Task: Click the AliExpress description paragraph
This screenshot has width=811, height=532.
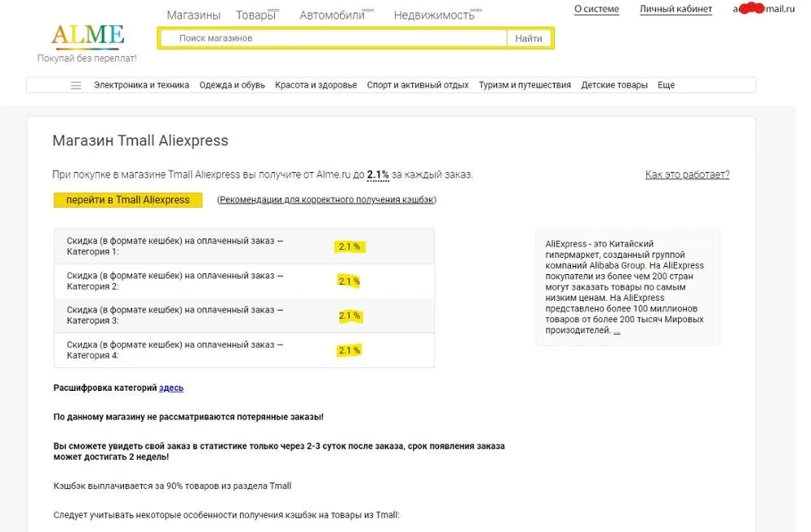Action: pyautogui.click(x=624, y=287)
